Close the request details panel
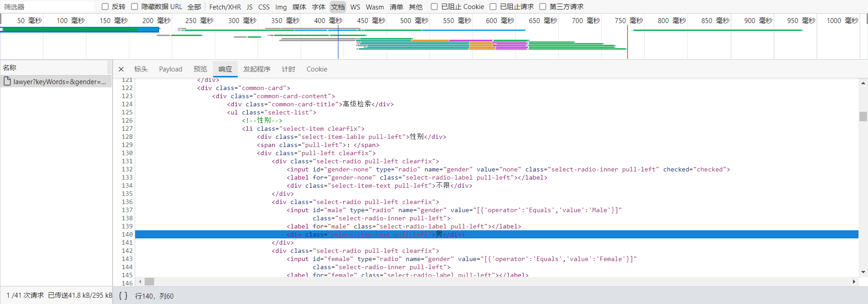The image size is (868, 304). [121, 69]
